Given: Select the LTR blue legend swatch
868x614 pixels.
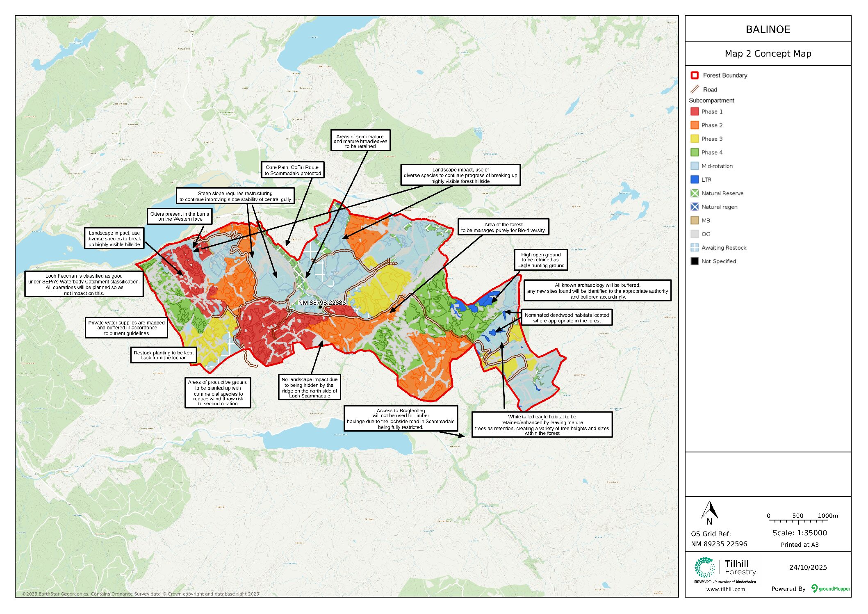Looking at the screenshot, I should 694,180.
